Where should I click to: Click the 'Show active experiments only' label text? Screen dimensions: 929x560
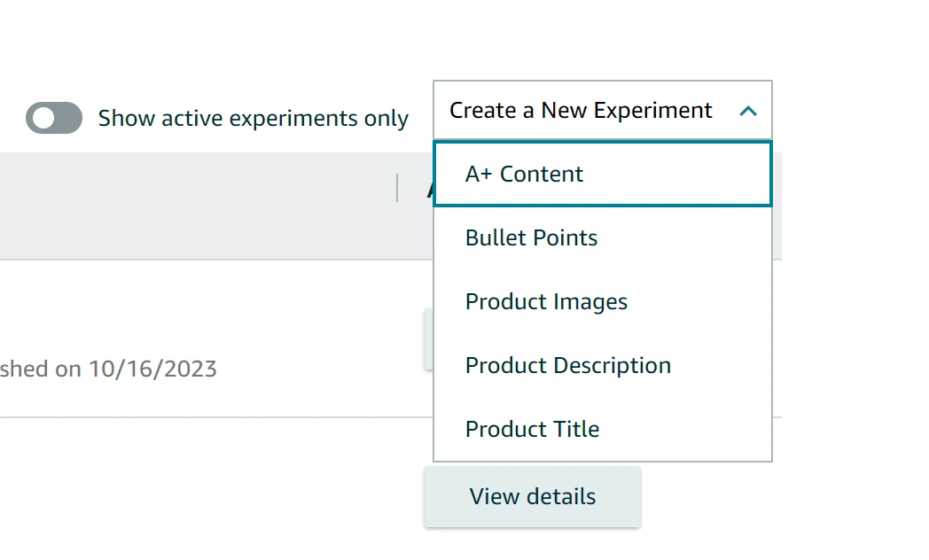coord(253,119)
